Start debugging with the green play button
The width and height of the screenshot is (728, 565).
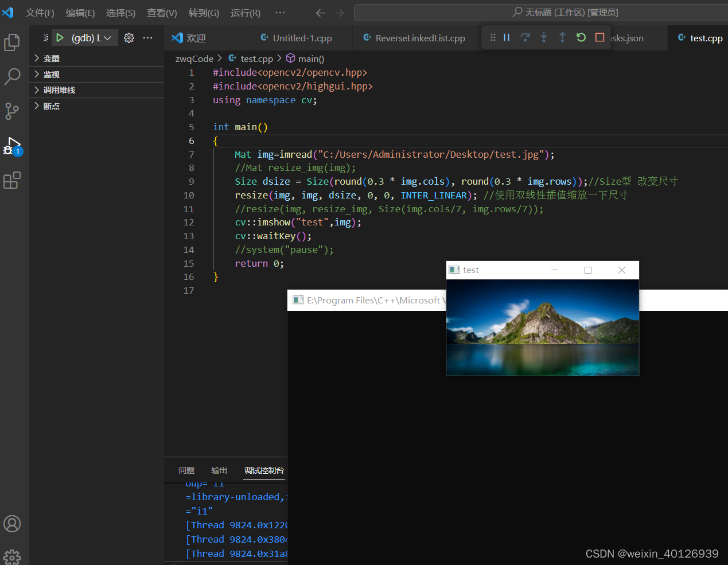coord(60,38)
